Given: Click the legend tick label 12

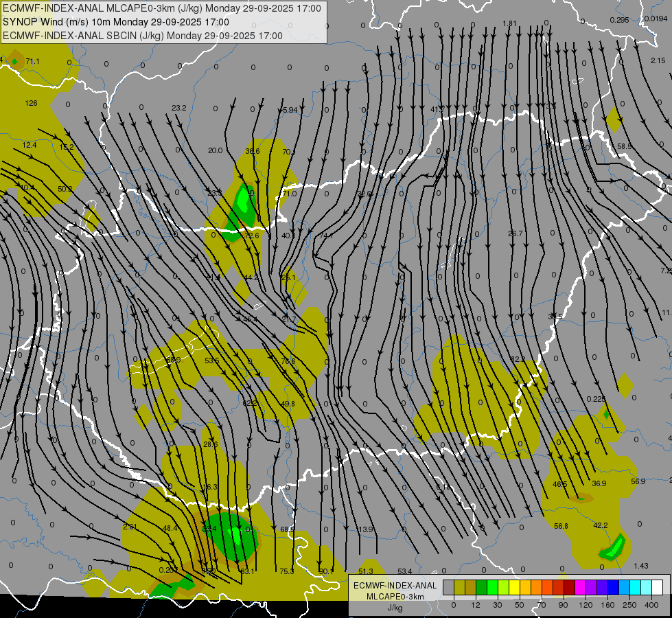Looking at the screenshot, I should (476, 605).
